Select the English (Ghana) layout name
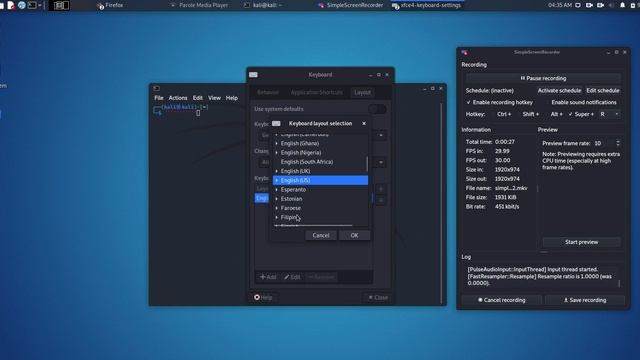The height and width of the screenshot is (360, 640). (x=300, y=144)
